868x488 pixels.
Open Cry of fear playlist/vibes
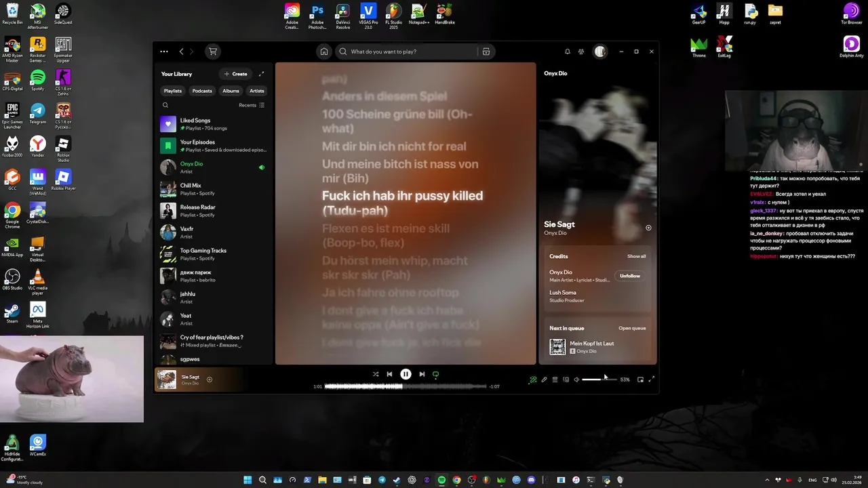click(x=212, y=341)
